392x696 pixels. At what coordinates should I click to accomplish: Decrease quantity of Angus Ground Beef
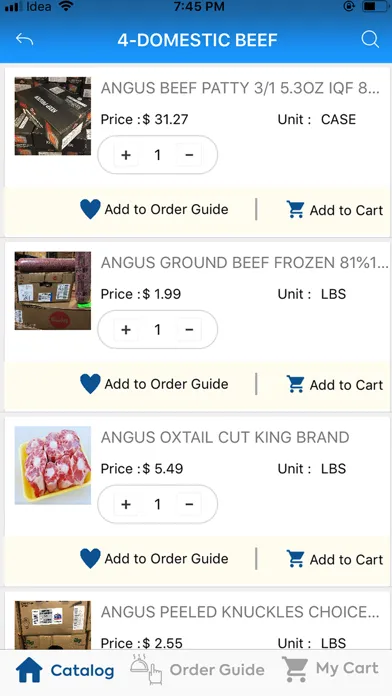pyautogui.click(x=189, y=329)
